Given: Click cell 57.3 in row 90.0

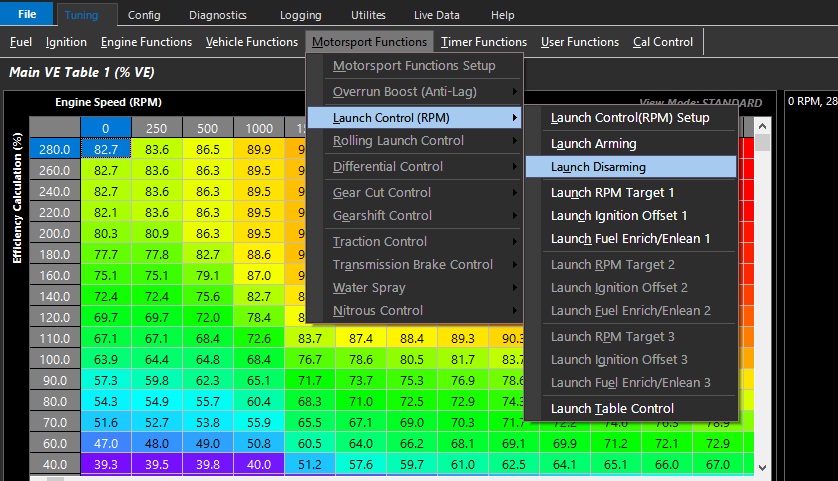Looking at the screenshot, I should [106, 381].
